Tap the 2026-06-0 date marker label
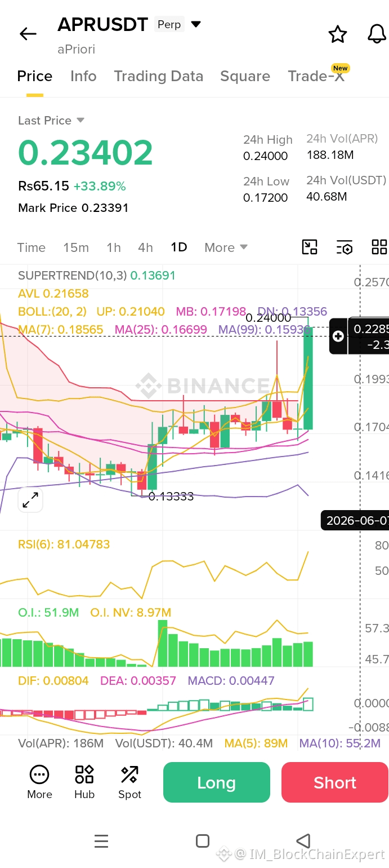 click(x=355, y=520)
